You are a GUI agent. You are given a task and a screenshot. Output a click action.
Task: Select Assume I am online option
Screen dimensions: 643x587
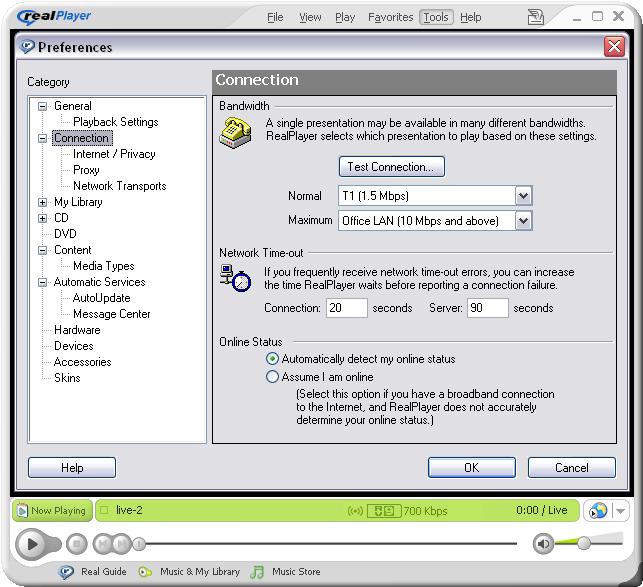tap(320, 377)
